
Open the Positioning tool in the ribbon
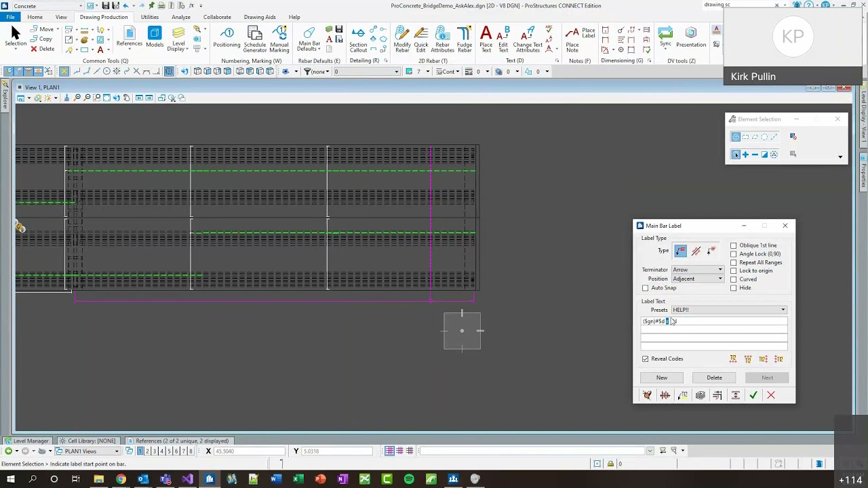pyautogui.click(x=226, y=38)
